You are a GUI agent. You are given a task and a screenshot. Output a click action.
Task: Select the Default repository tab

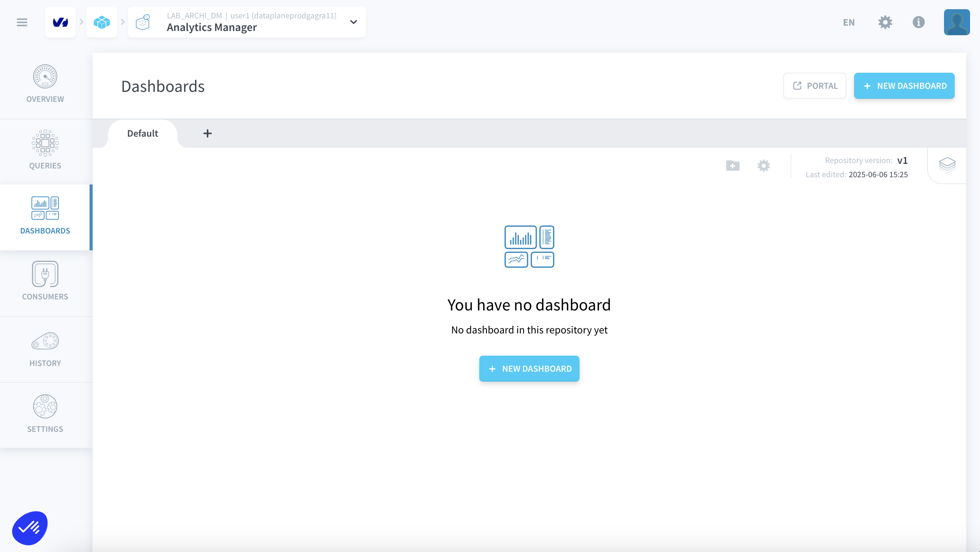[142, 133]
